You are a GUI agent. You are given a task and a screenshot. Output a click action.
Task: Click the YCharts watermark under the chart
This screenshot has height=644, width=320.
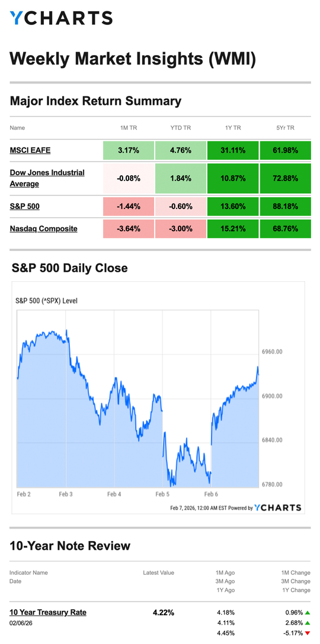click(x=278, y=507)
